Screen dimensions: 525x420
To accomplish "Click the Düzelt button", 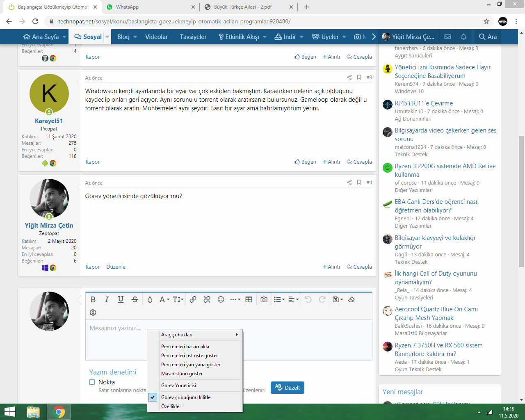I will tap(287, 388).
